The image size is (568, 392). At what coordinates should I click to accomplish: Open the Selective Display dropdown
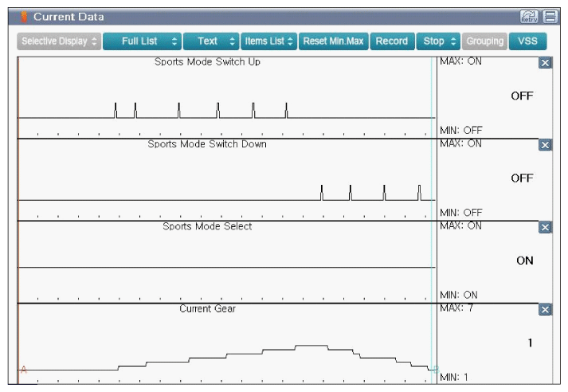[59, 41]
